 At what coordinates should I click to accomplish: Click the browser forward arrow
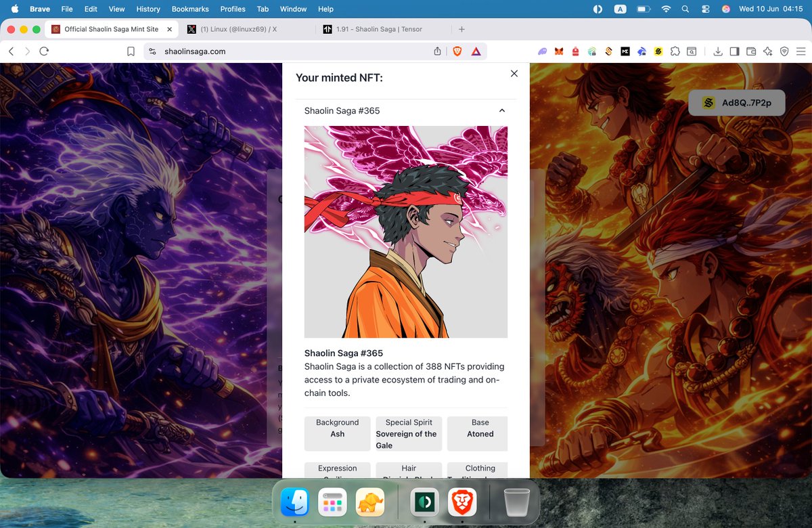[28, 51]
